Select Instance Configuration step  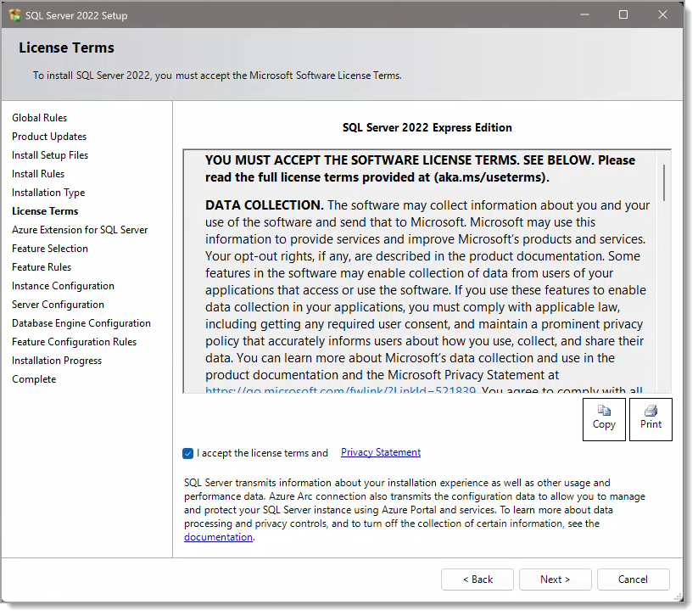[63, 287]
